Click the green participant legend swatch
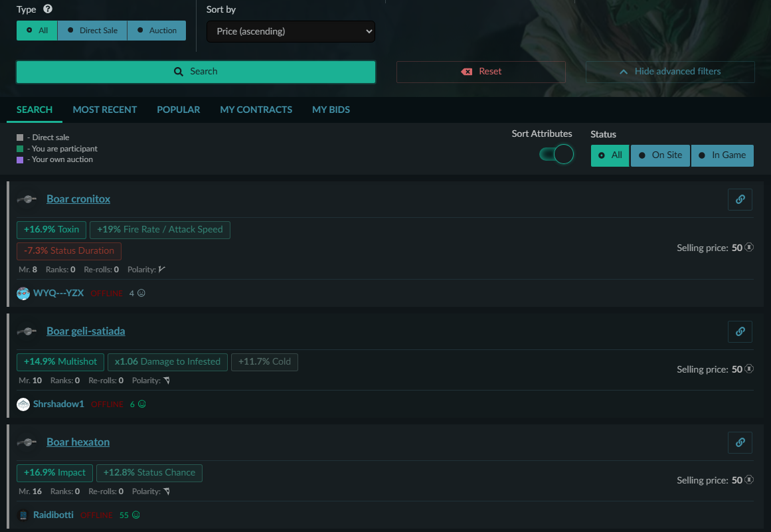 20,149
